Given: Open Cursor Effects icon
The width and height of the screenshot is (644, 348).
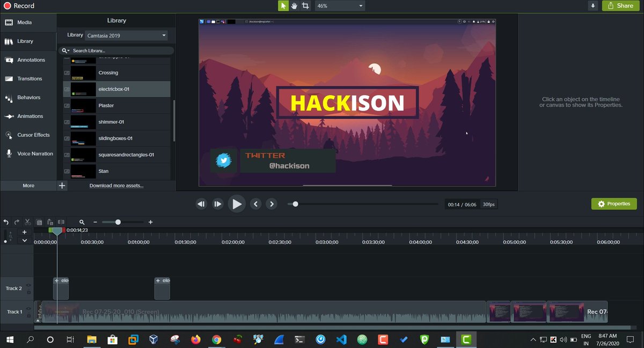Looking at the screenshot, I should tap(9, 135).
